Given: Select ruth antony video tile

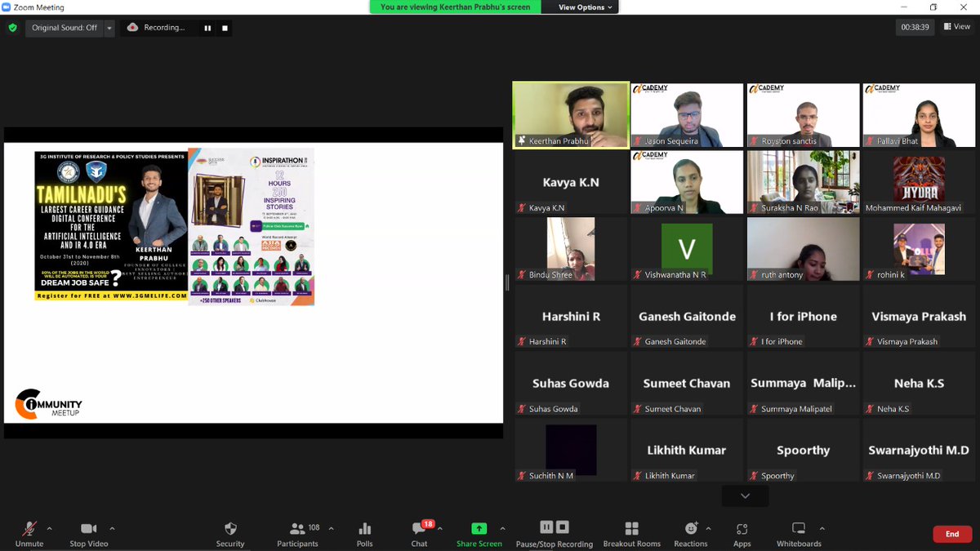Looking at the screenshot, I should pyautogui.click(x=803, y=249).
